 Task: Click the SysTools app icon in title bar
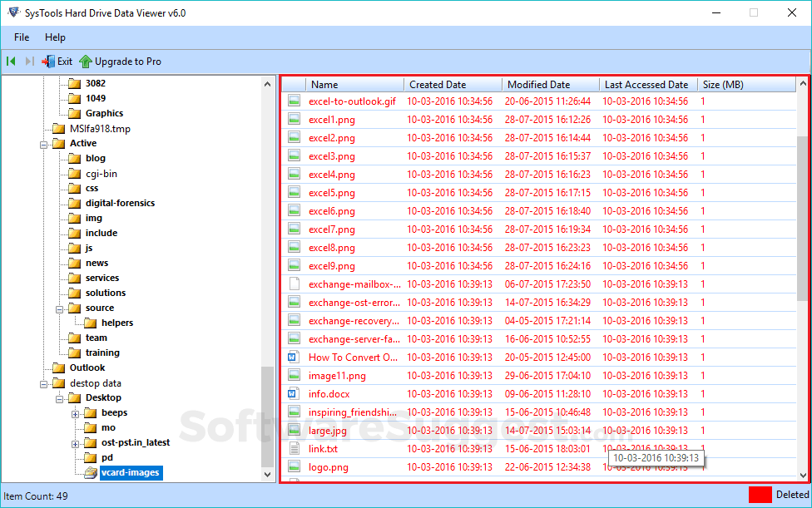14,12
